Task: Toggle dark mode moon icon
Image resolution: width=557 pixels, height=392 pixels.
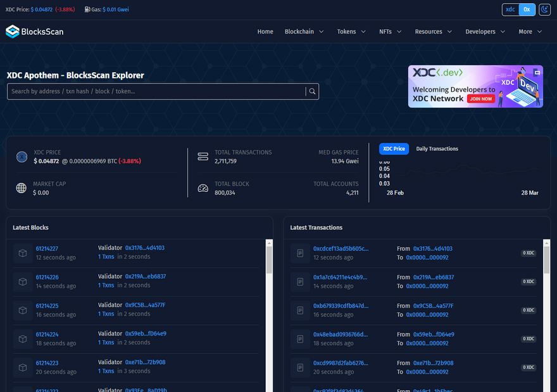Action: 544,9
